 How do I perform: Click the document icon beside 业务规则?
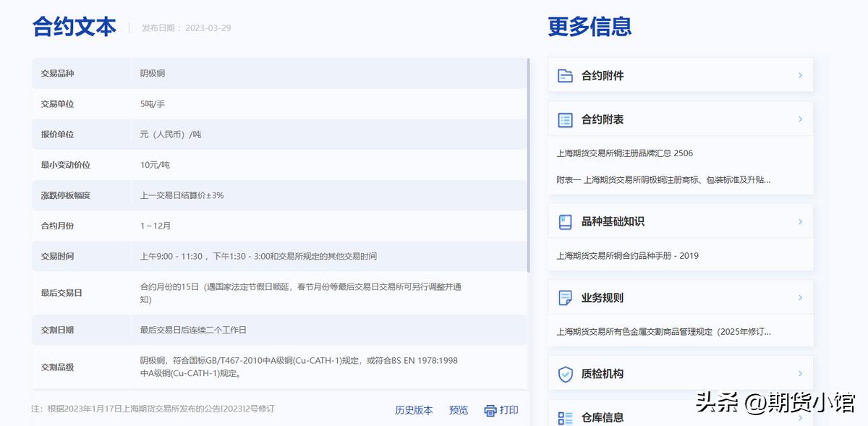(x=565, y=297)
